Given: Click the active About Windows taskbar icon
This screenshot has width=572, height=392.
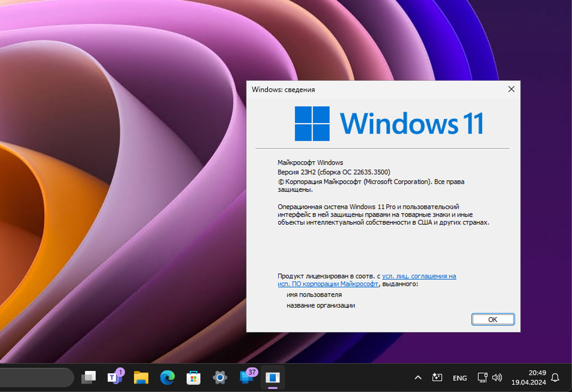Looking at the screenshot, I should point(273,378).
